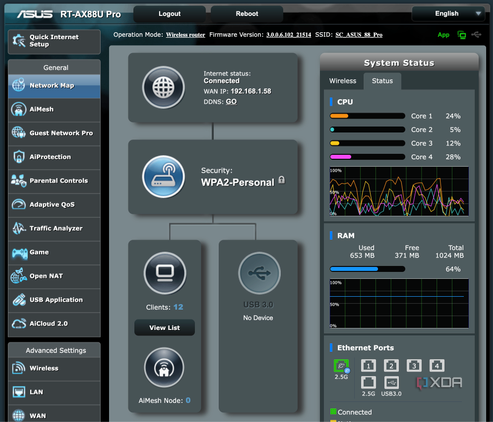Click Ethernet port 2 icon

(391, 366)
